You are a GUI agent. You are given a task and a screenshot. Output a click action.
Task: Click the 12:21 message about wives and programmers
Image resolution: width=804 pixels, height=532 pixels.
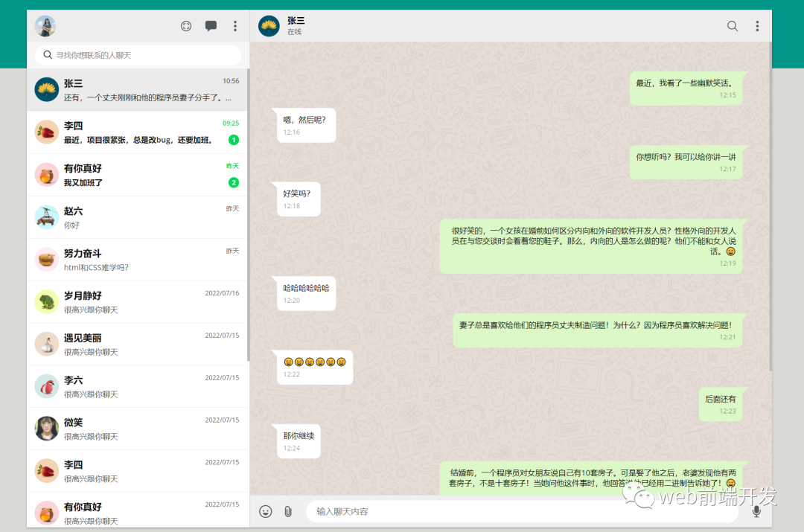tap(597, 330)
